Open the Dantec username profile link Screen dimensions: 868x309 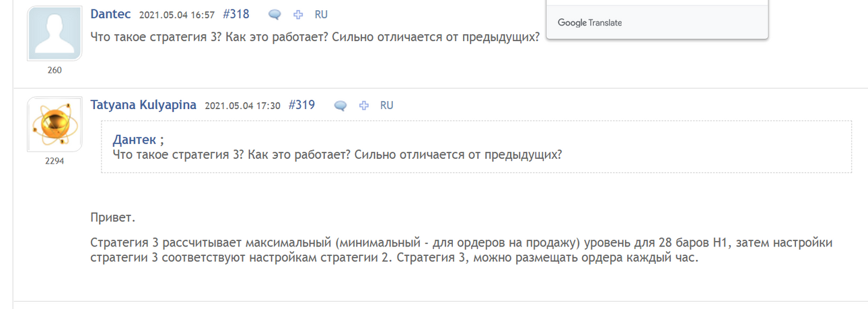[110, 14]
